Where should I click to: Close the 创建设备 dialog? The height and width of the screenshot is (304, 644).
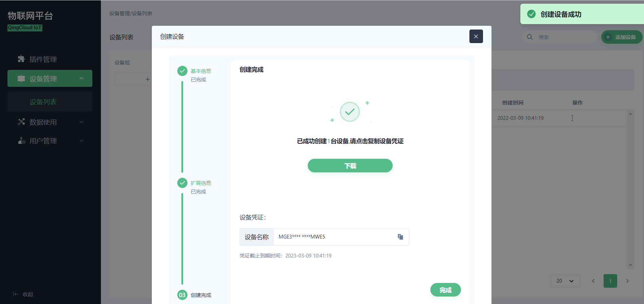(476, 36)
